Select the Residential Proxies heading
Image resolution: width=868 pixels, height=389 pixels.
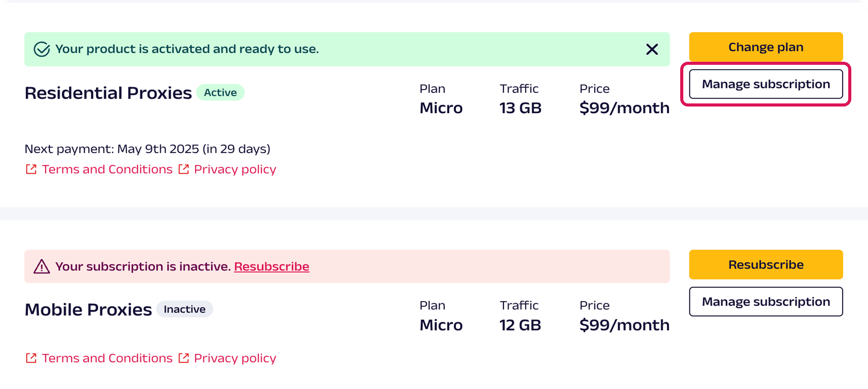(108, 93)
